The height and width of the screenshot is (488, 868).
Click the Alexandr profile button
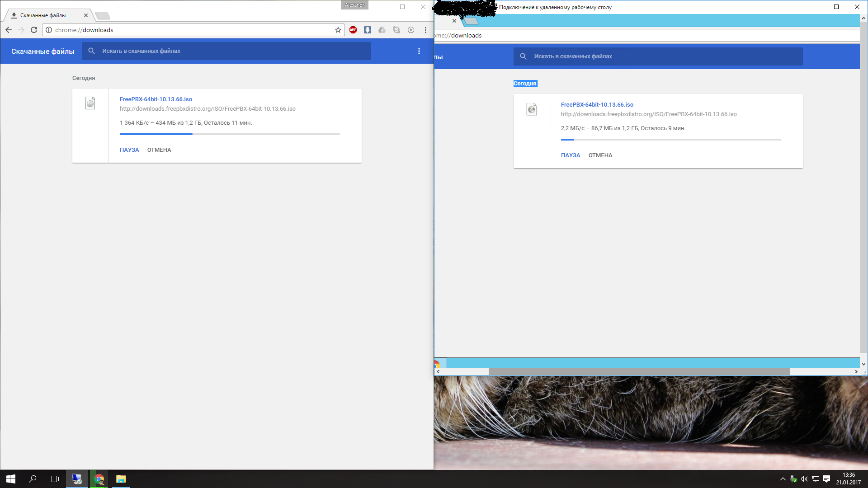tap(354, 5)
